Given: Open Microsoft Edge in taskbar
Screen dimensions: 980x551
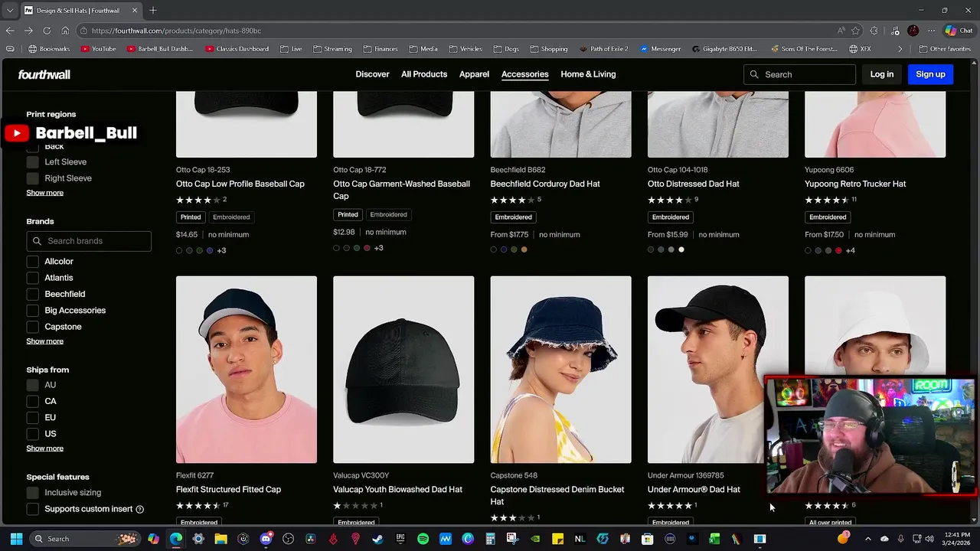Looking at the screenshot, I should [x=176, y=539].
